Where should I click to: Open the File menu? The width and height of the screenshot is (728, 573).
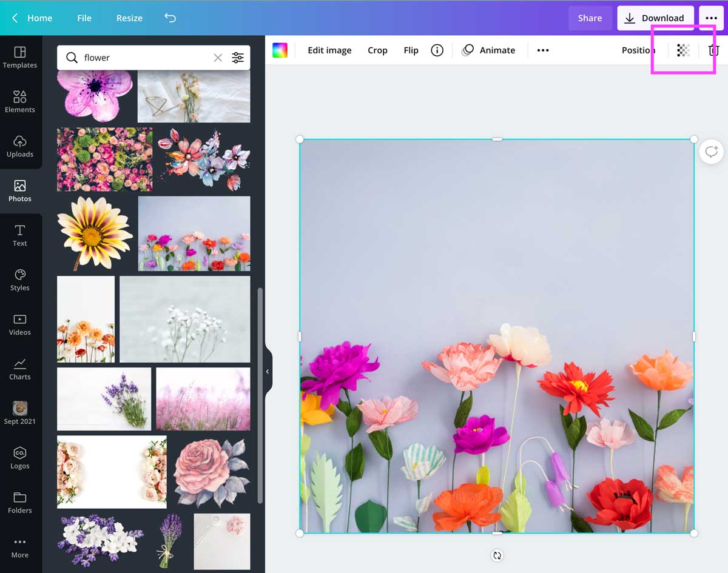click(84, 18)
